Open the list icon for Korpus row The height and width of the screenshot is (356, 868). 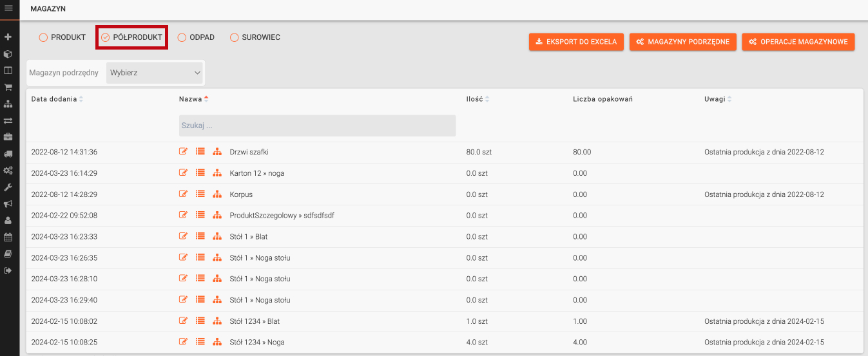point(200,194)
